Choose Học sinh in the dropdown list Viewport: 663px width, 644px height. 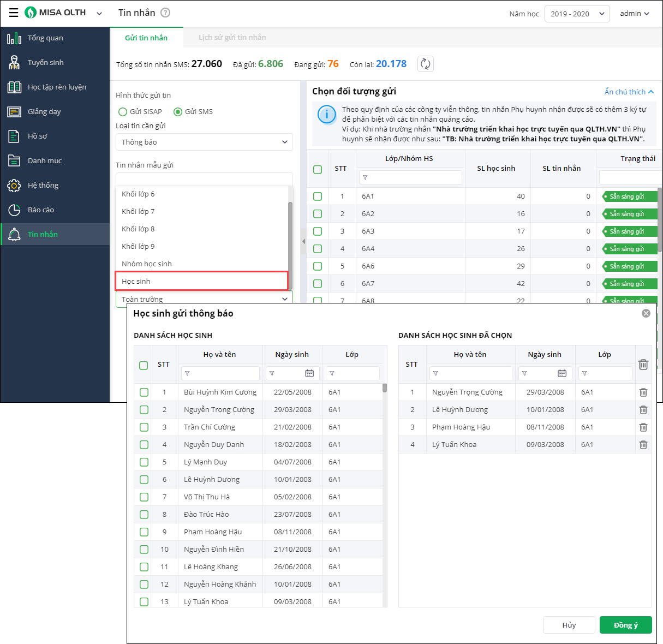201,281
